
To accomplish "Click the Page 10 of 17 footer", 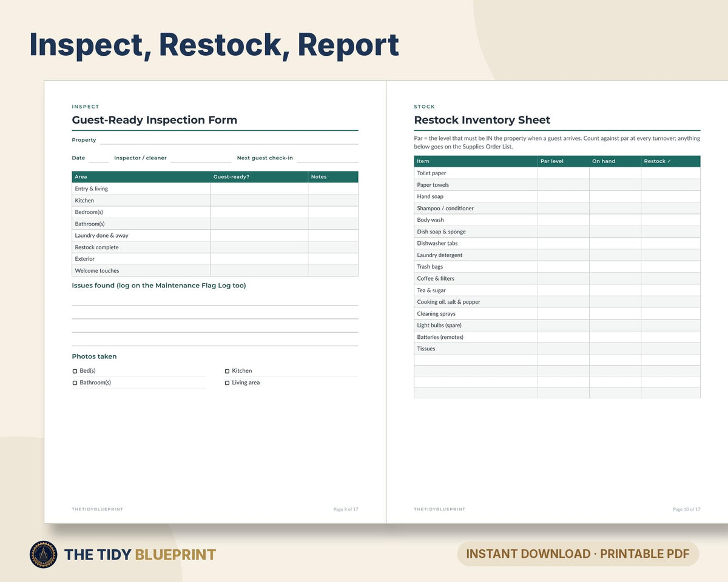I will click(x=687, y=509).
